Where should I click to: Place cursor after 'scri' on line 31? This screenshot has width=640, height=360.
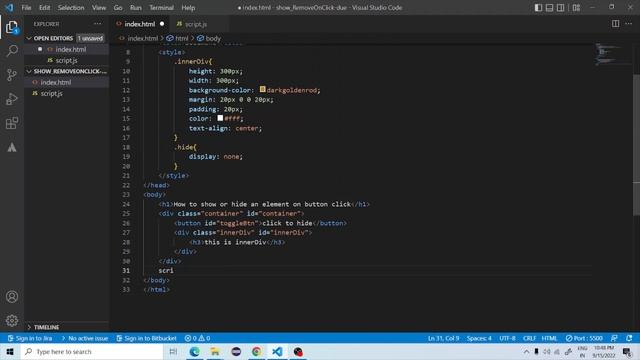tap(174, 270)
